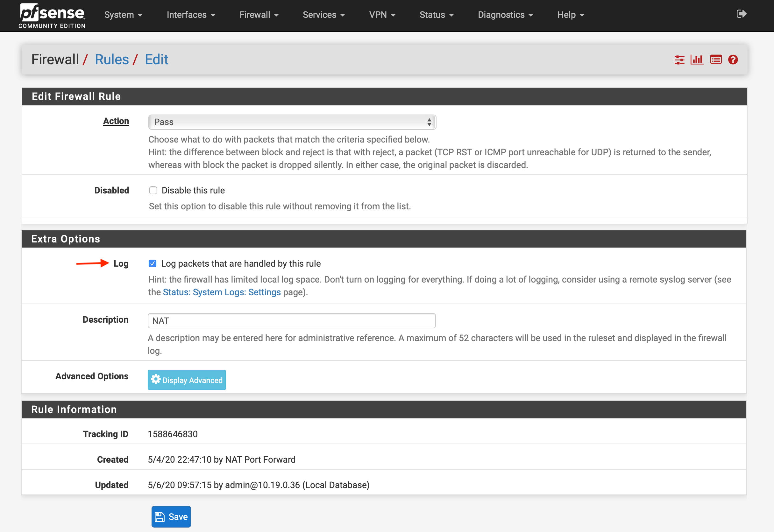Click the pfSense Community Edition logo
This screenshot has width=774, height=532.
click(52, 16)
